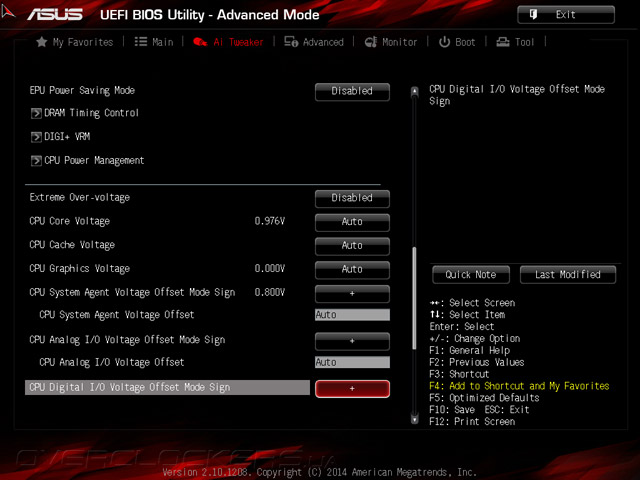640x480 pixels.
Task: Click the Last Modified button
Action: tap(568, 275)
